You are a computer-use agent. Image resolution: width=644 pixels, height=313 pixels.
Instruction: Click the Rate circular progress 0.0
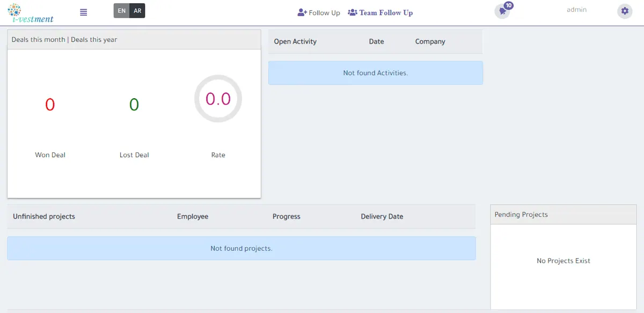pyautogui.click(x=218, y=99)
